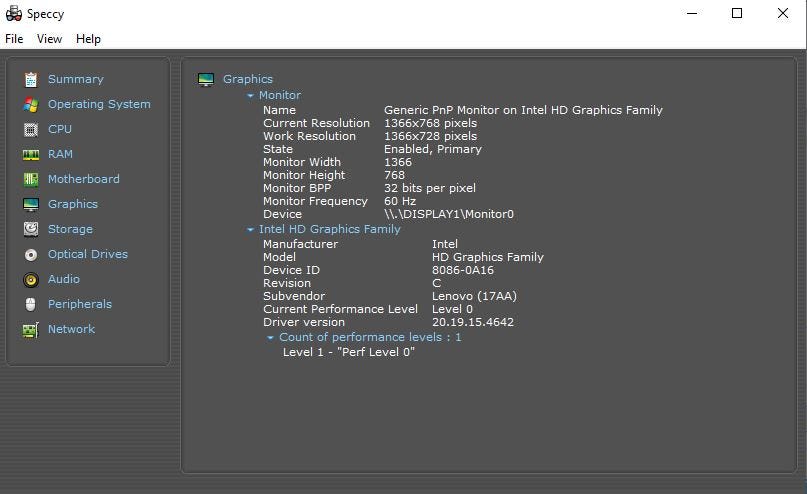807x494 pixels.
Task: Click the \\.\DISPLAY1\Monitor0 device value
Action: tap(449, 214)
